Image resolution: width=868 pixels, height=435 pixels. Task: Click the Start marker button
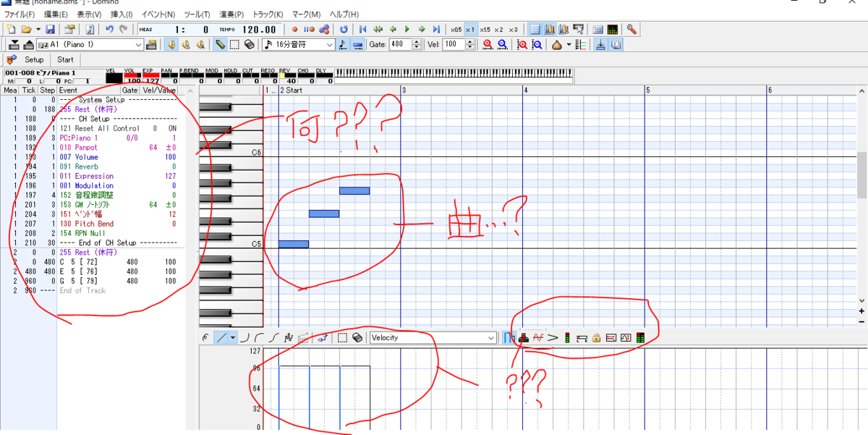[x=66, y=60]
